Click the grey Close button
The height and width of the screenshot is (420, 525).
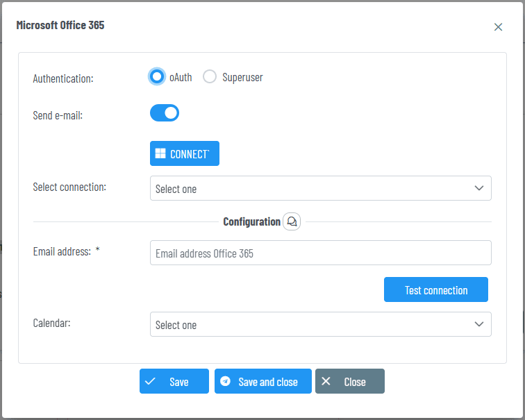pyautogui.click(x=349, y=381)
